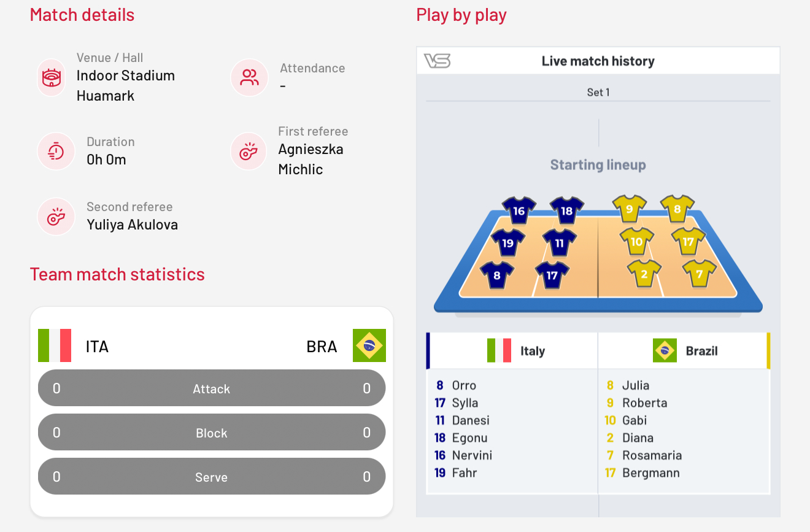The image size is (810, 532).
Task: Select the Brazil team header in lineup
Action: pyautogui.click(x=684, y=351)
